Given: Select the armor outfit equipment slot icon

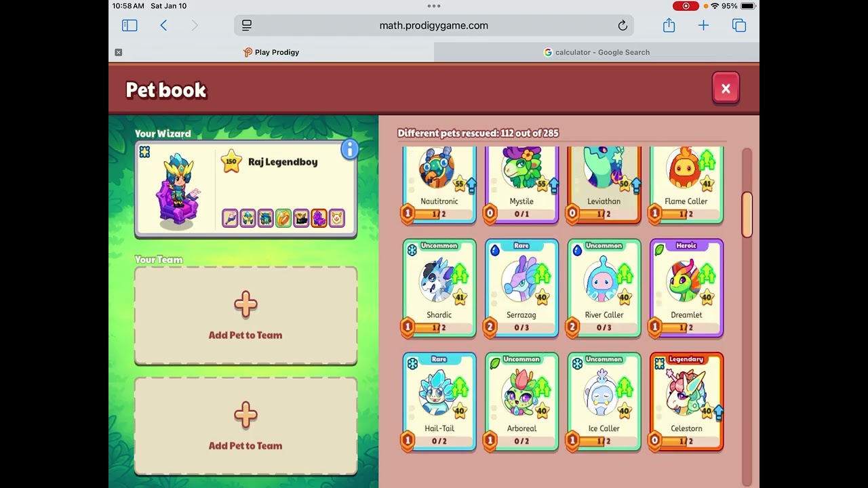Looking at the screenshot, I should [266, 218].
